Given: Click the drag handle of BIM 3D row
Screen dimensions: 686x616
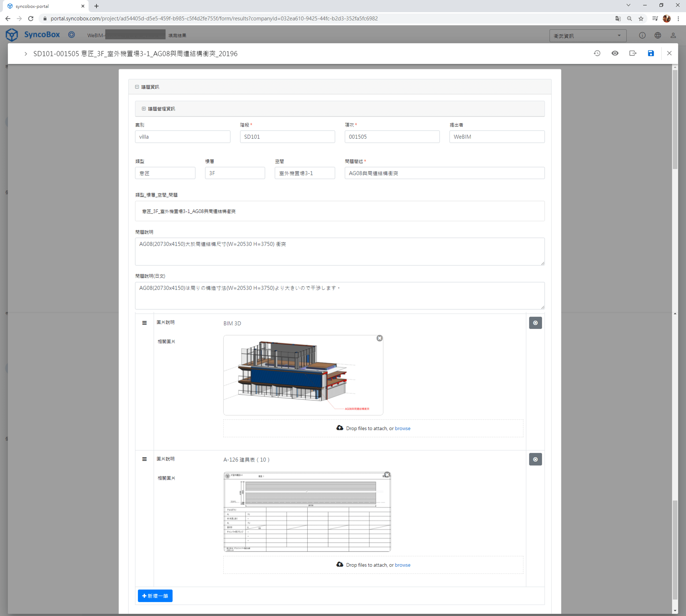Looking at the screenshot, I should [144, 323].
